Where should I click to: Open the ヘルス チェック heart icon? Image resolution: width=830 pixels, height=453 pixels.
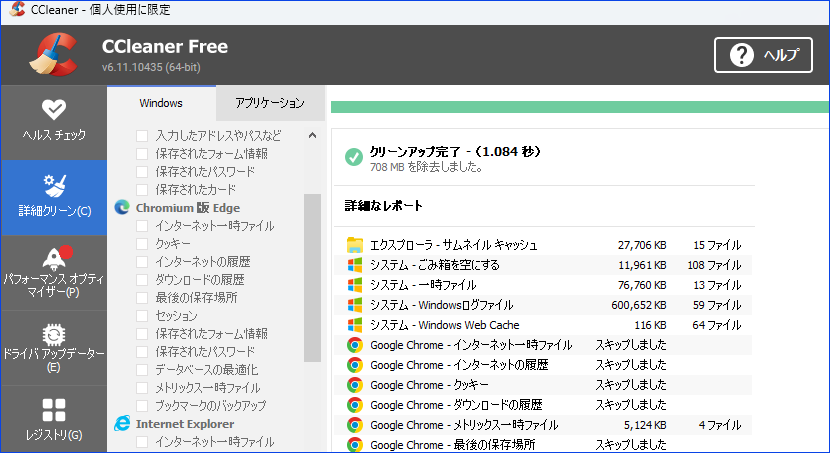pos(53,110)
